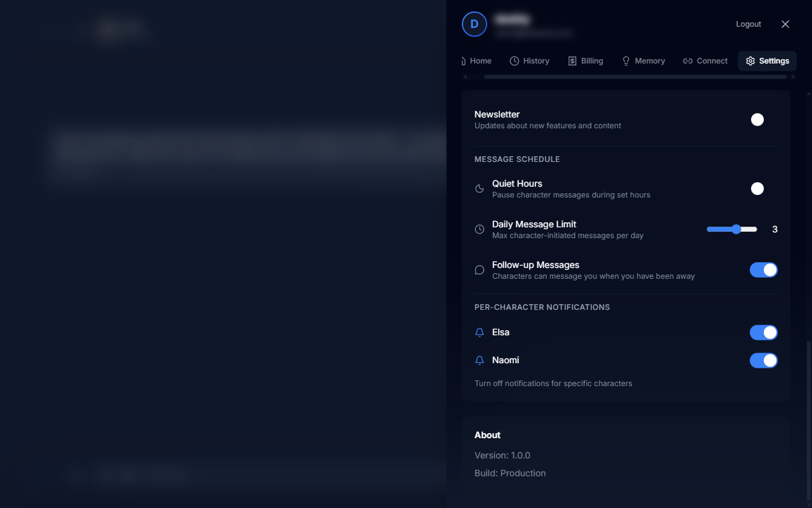This screenshot has height=508, width=812.
Task: Click the Quiet Hours moon icon
Action: pos(480,189)
